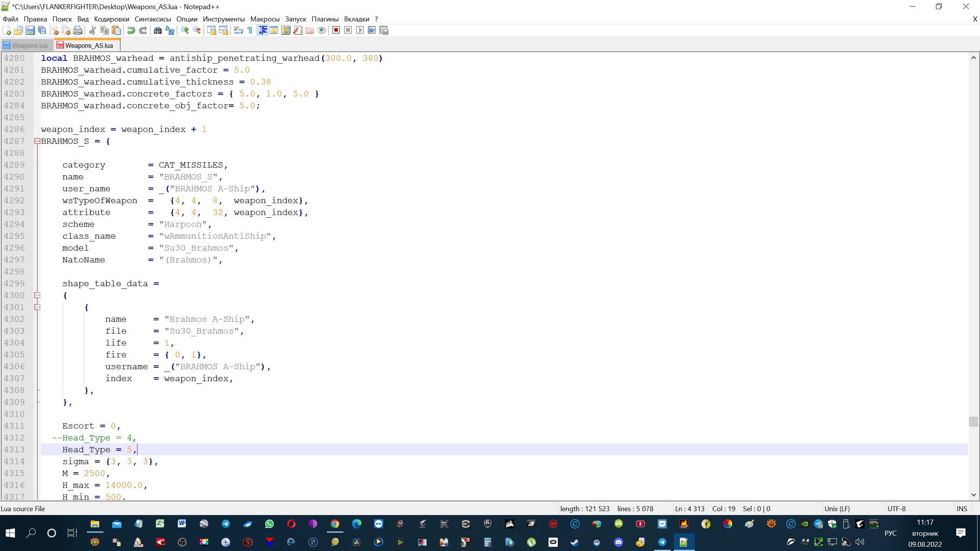The height and width of the screenshot is (551, 980).
Task: Select the Weapons_AS.lua tab
Action: coord(88,45)
